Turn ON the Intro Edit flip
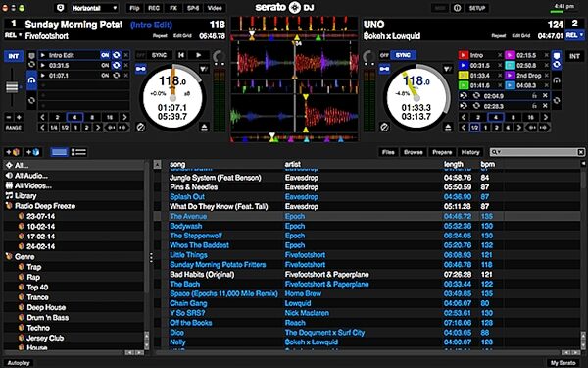 click(x=105, y=55)
